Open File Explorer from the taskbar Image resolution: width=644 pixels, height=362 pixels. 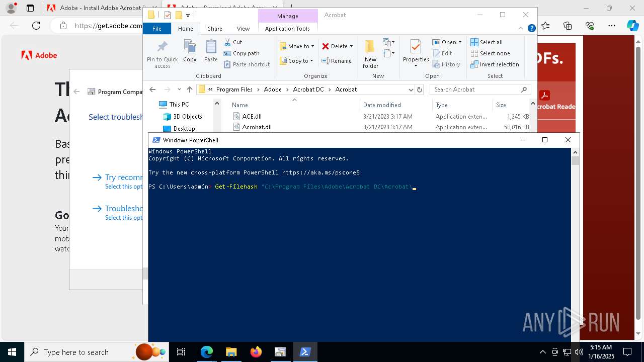(231, 352)
